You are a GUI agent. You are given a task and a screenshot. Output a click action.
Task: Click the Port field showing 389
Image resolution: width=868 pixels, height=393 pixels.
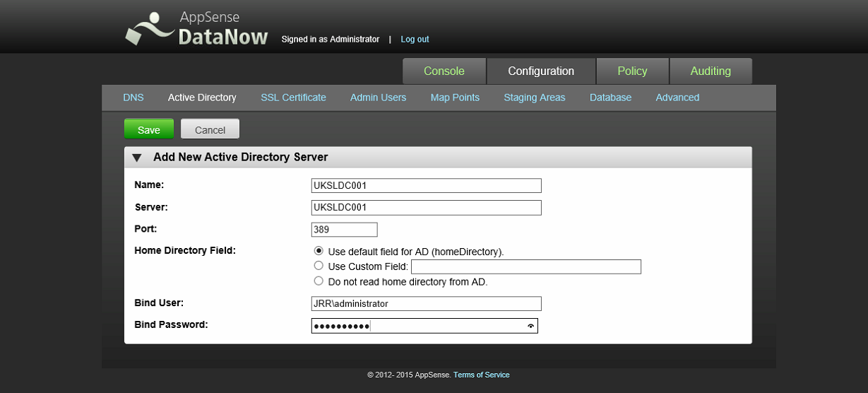click(x=344, y=230)
